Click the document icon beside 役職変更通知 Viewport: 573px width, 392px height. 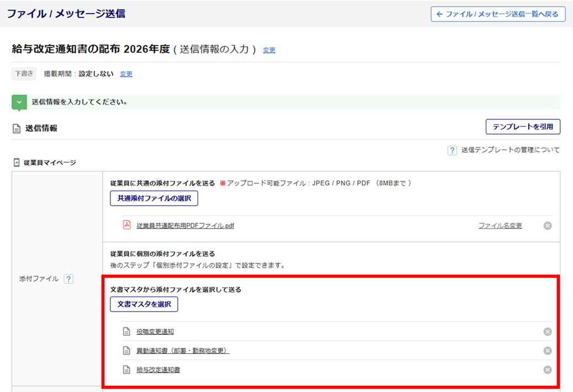[126, 331]
